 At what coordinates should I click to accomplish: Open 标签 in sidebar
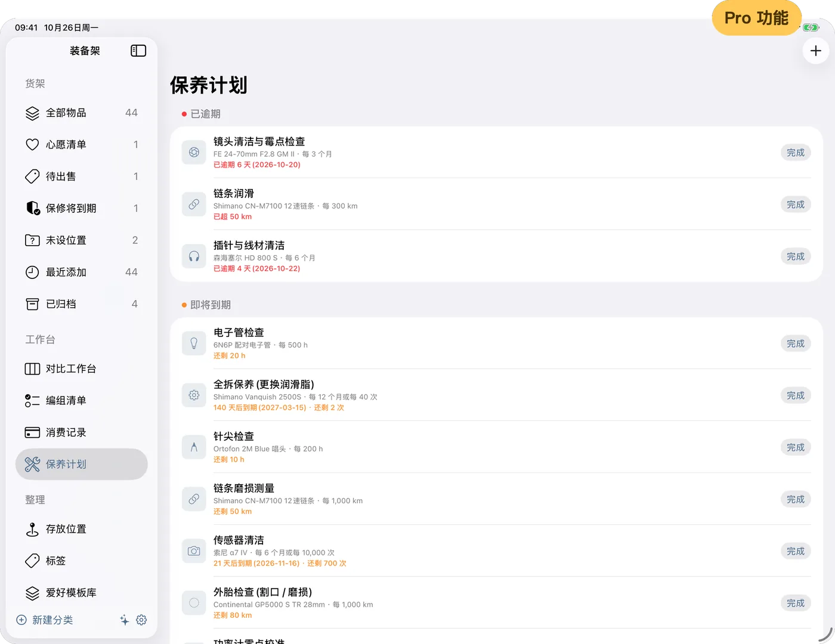click(x=82, y=561)
